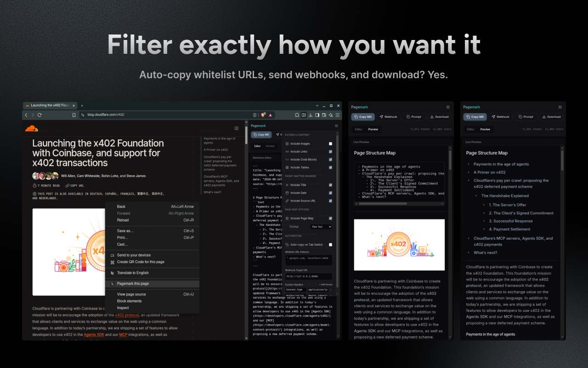Uncheck the Include Code Blocks checkbox
This screenshot has width=588, height=368.
(330, 160)
